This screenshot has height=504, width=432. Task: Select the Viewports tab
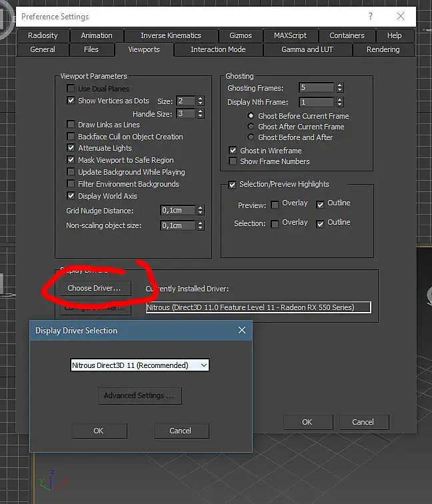[x=144, y=49]
